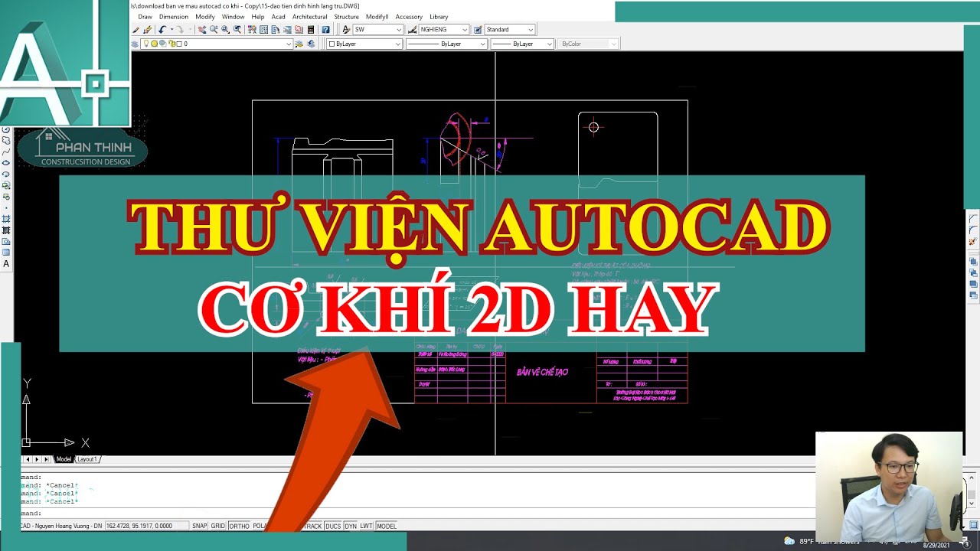This screenshot has width=980, height=551.
Task: Click the last-layout navigation arrow
Action: pos(47,459)
